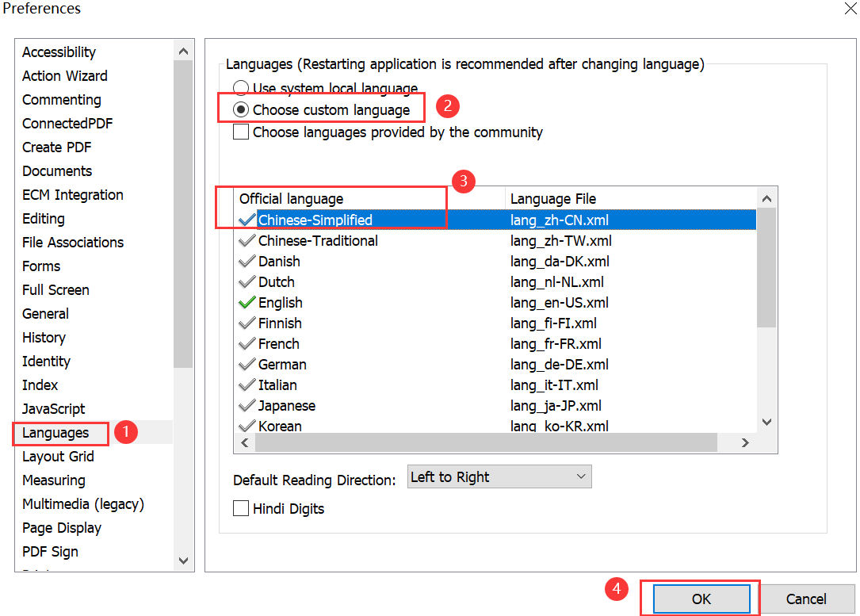Open the Page Display category
The width and height of the screenshot is (860, 616).
(x=62, y=528)
